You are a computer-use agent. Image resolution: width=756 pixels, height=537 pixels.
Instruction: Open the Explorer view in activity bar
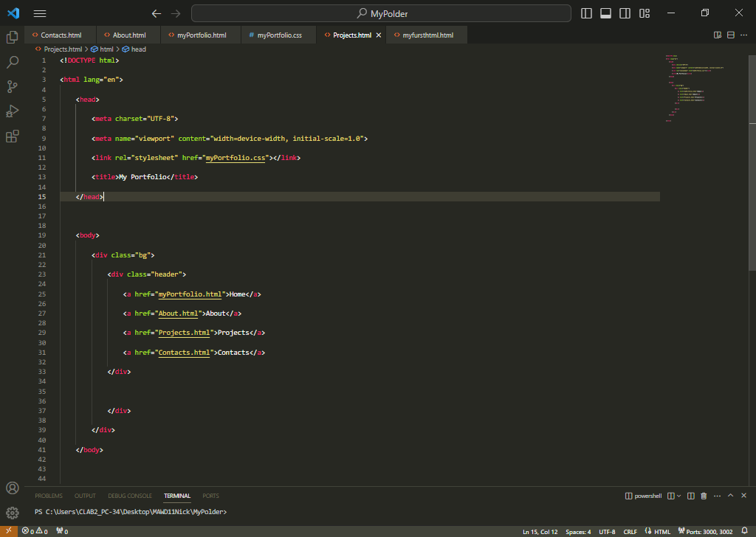tap(12, 37)
